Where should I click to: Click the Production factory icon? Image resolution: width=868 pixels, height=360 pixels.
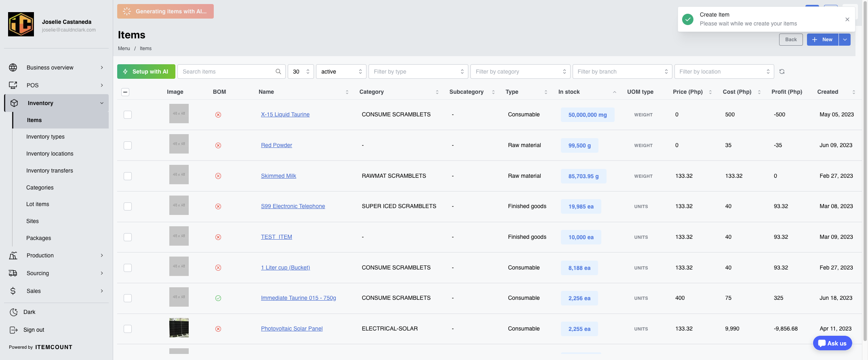[13, 255]
